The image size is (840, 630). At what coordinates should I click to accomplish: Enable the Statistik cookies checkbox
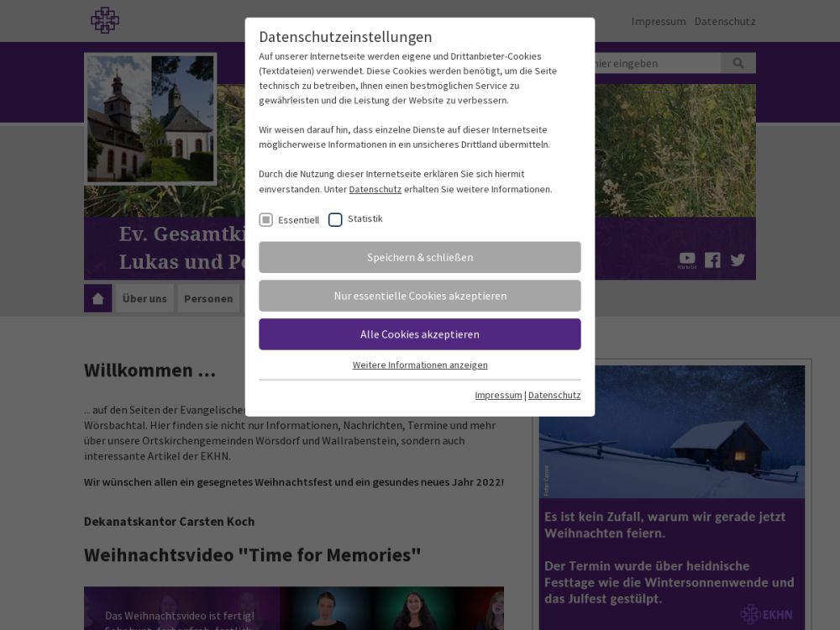[x=335, y=220]
